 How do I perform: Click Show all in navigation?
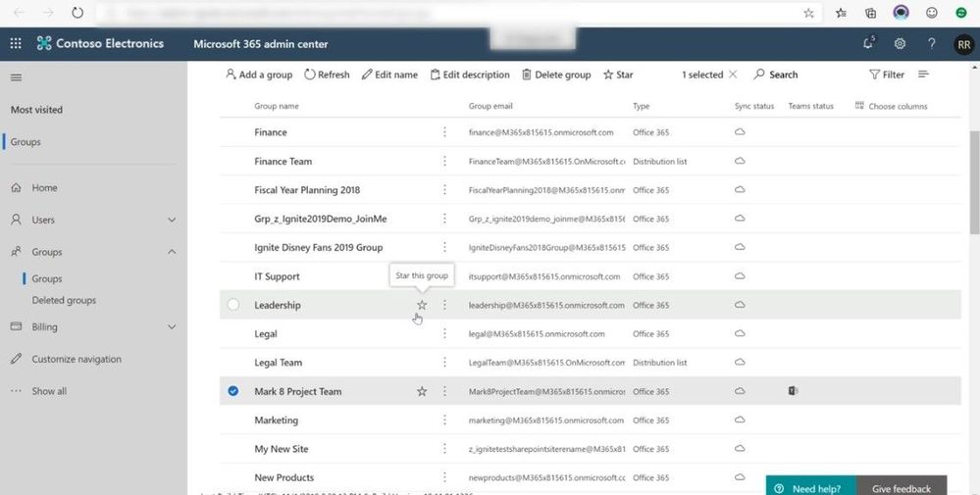49,391
